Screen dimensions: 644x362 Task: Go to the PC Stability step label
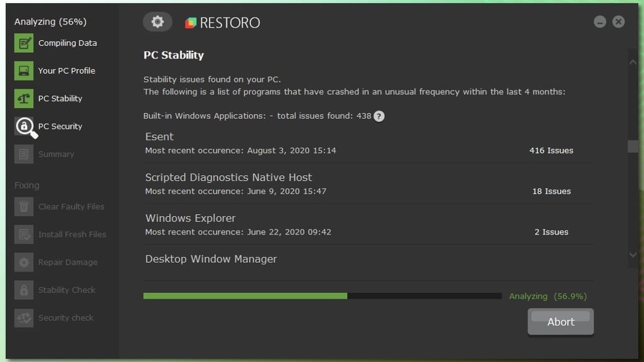click(60, 99)
